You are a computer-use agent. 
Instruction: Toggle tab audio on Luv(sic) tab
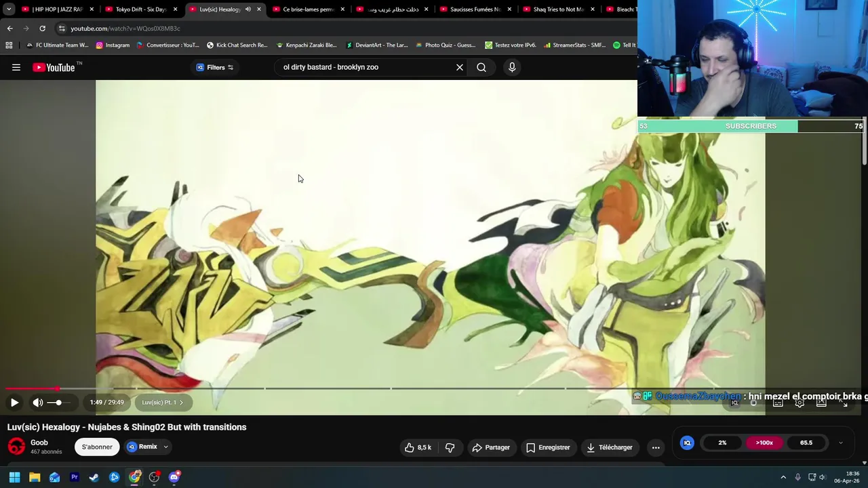[248, 9]
